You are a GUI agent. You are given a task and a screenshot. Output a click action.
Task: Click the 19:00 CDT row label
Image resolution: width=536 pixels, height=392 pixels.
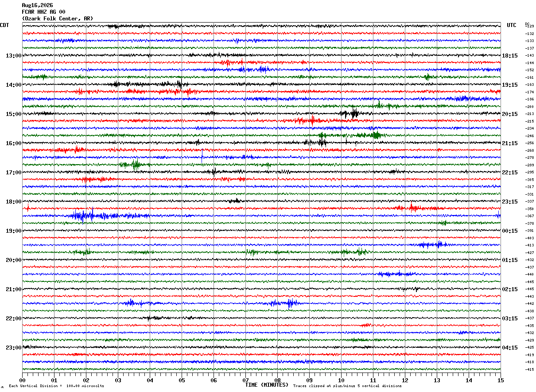point(13,231)
